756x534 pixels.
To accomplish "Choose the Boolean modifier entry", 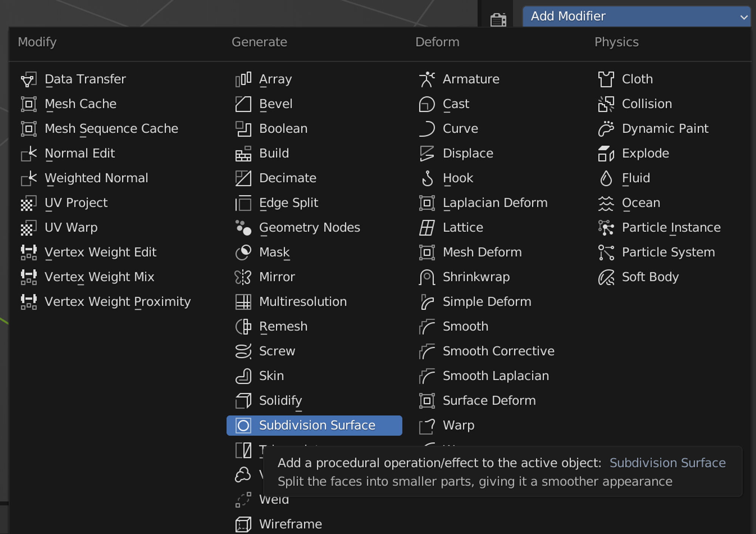I will click(x=283, y=129).
